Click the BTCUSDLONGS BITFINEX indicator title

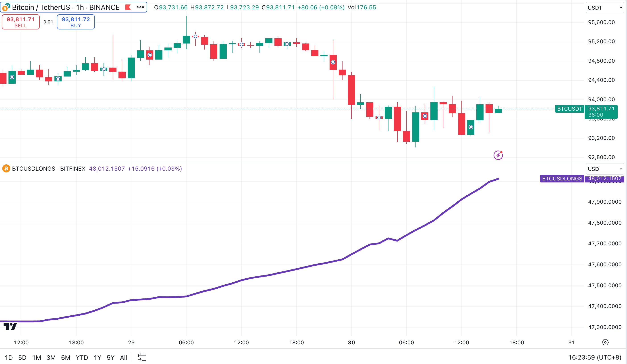pyautogui.click(x=48, y=169)
